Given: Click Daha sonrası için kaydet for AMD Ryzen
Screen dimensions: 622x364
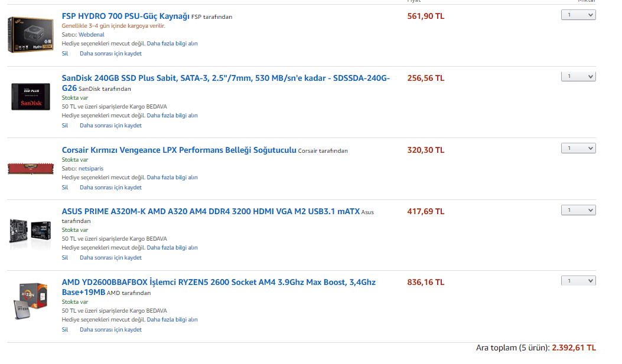Looking at the screenshot, I should pos(110,330).
